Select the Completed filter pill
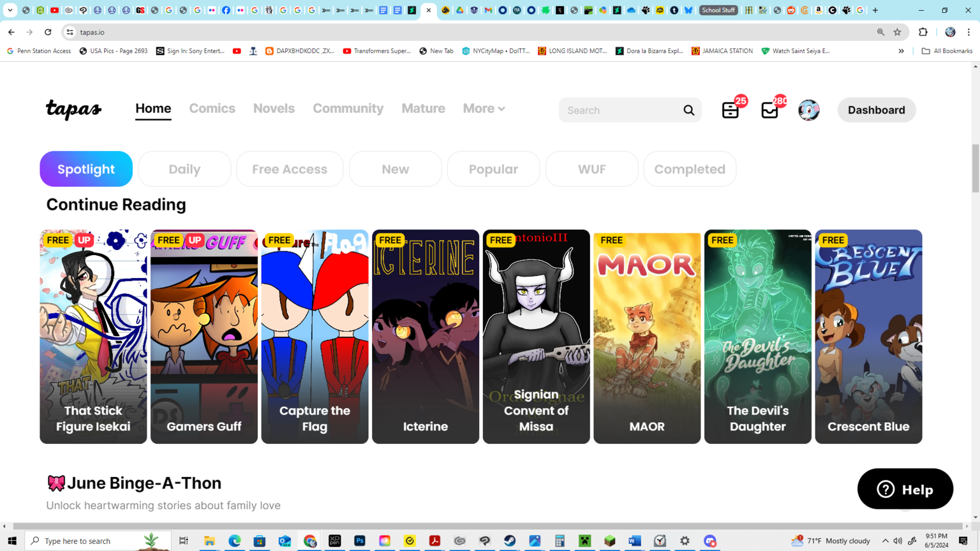 [689, 169]
